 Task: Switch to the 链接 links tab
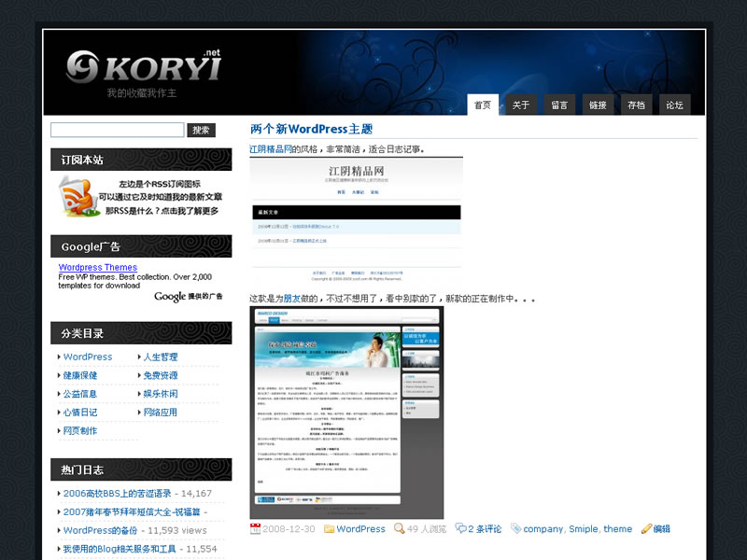pyautogui.click(x=598, y=105)
